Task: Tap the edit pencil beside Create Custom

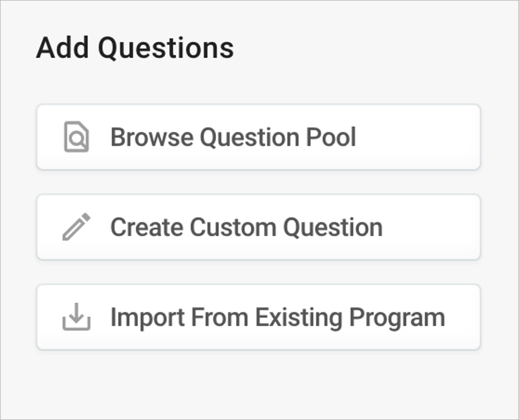Action: [76, 227]
